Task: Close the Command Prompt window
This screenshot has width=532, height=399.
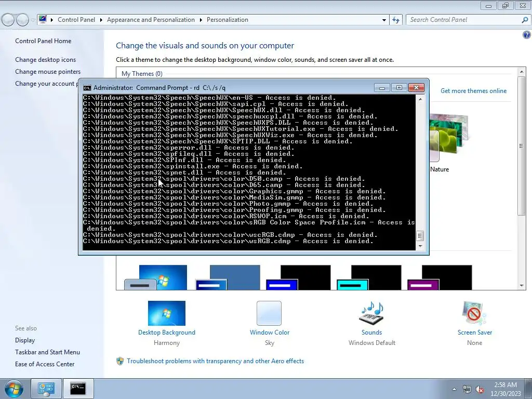Action: [x=416, y=88]
